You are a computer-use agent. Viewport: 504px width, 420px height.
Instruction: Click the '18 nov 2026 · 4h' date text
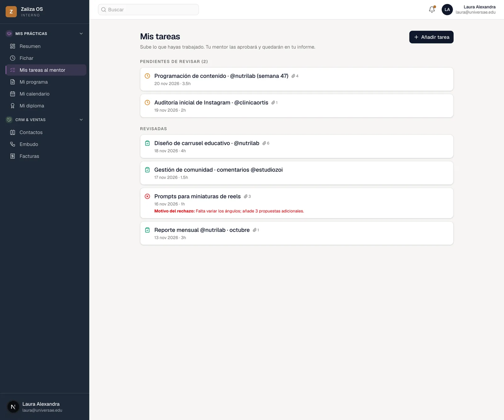170,151
